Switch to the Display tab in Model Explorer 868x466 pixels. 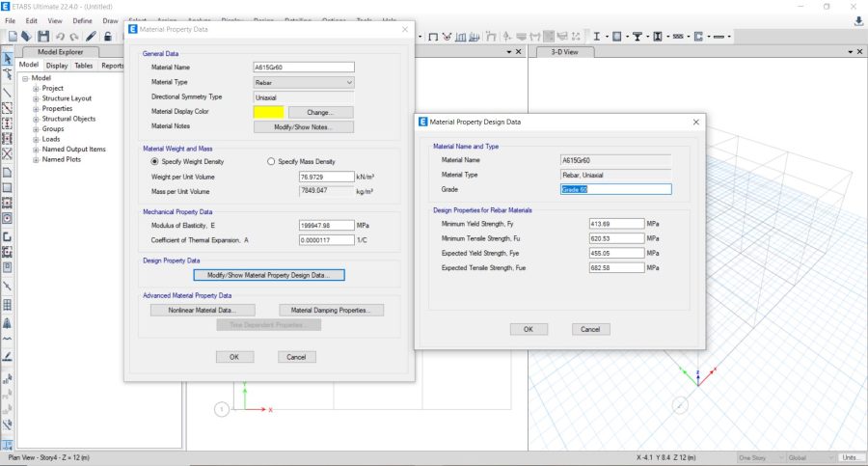[57, 66]
